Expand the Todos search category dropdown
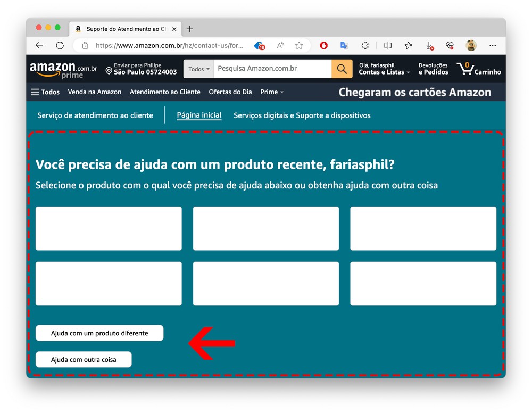This screenshot has width=532, height=413. tap(199, 69)
